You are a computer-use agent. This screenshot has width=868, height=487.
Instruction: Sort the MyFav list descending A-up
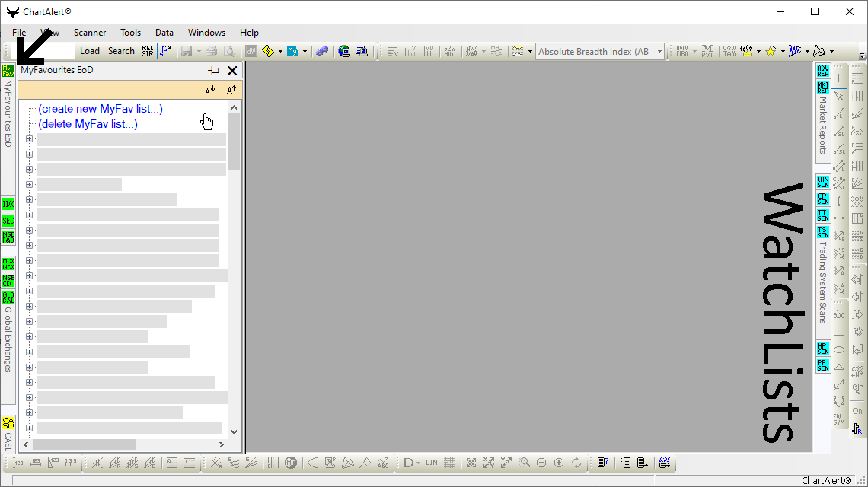point(231,91)
